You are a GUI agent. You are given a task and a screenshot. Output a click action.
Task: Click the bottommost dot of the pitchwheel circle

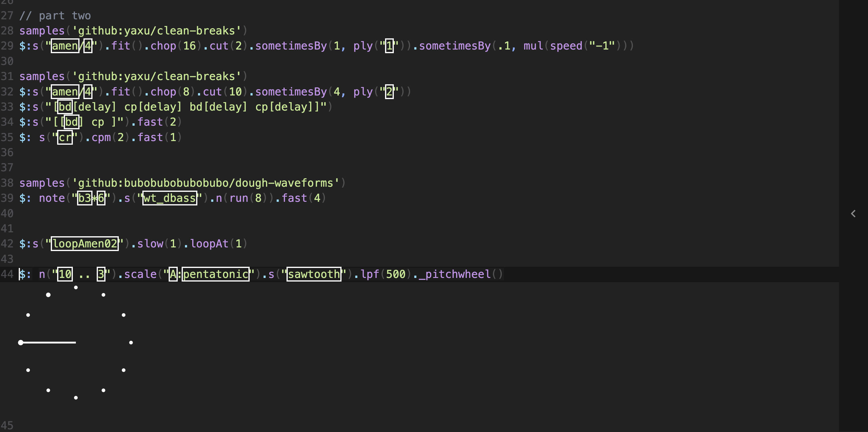pyautogui.click(x=76, y=398)
